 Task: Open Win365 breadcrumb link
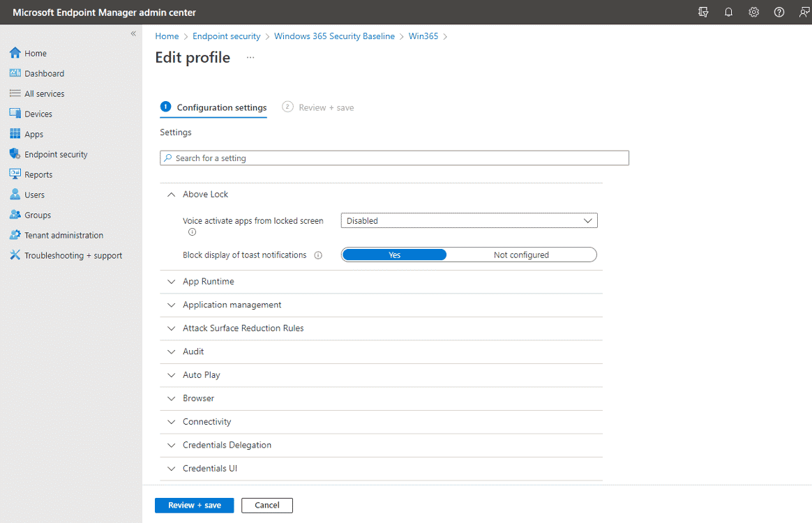pos(423,36)
